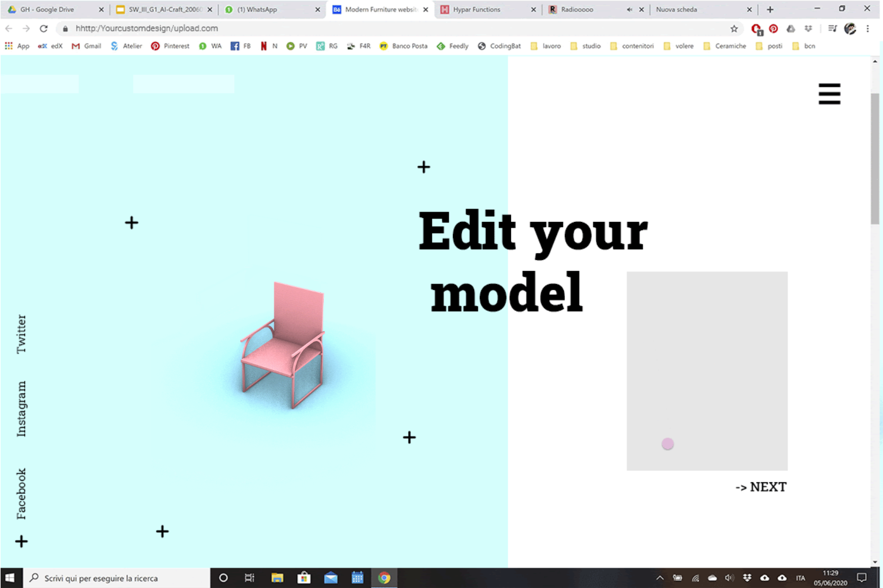The image size is (883, 588).
Task: Click the browser reload icon
Action: point(44,28)
